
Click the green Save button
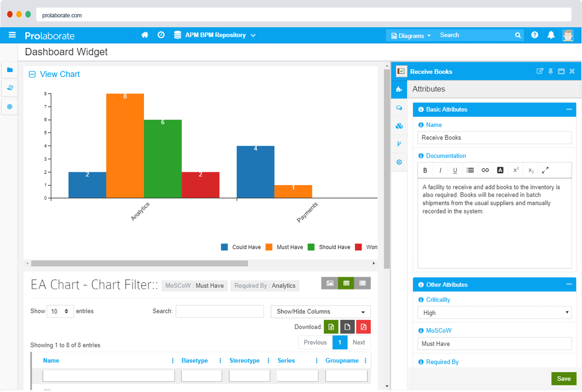[x=563, y=378]
